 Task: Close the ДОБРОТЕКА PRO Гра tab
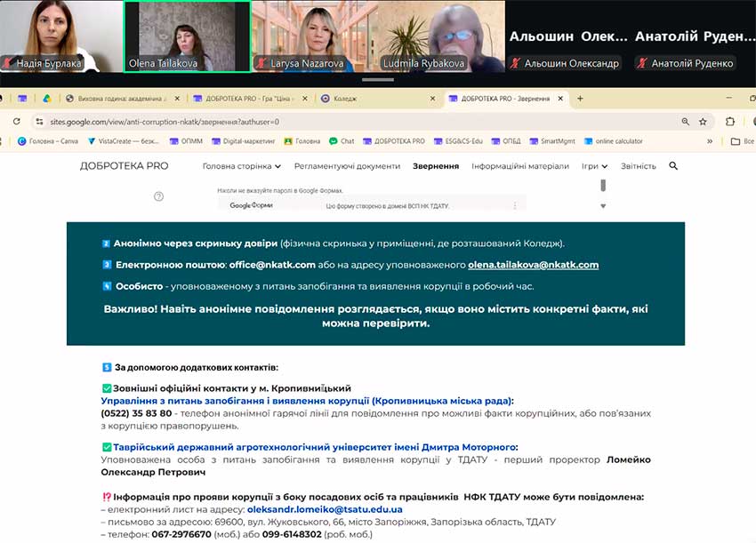[x=305, y=99]
